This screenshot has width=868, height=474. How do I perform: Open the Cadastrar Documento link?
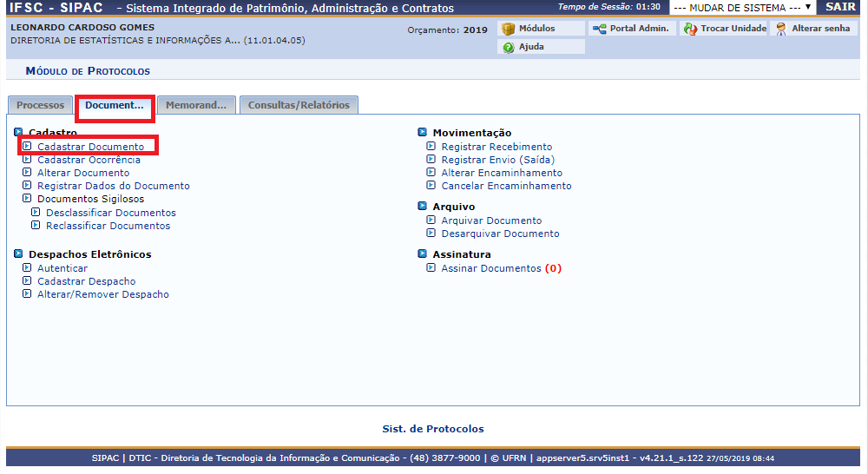click(90, 147)
